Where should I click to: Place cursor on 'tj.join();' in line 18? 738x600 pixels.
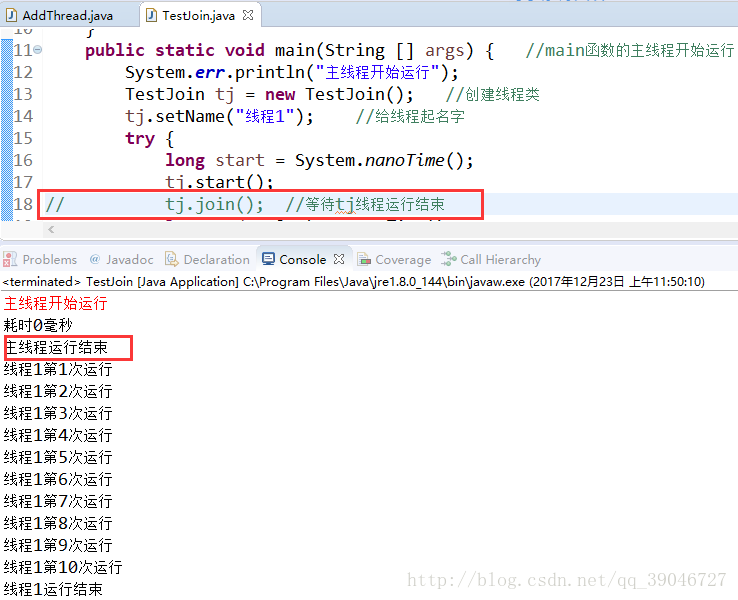pyautogui.click(x=214, y=205)
